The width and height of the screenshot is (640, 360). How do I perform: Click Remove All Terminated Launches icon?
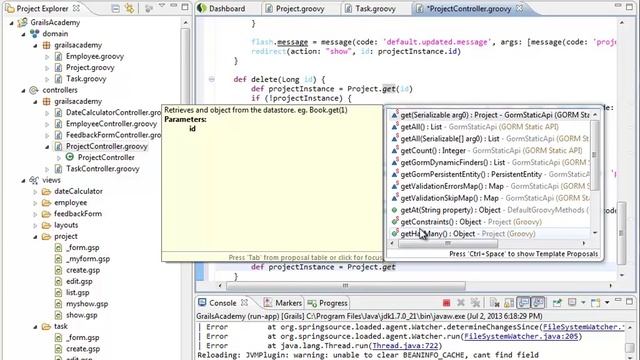pyautogui.click(x=475, y=303)
